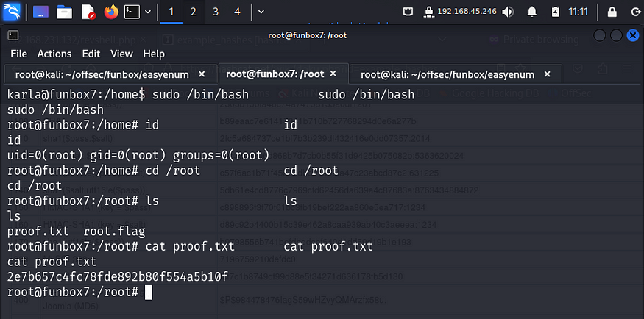Viewport: 644px width, 319px height.
Task: Click the VPN lock icon showing 192.168.45.246
Action: pyautogui.click(x=429, y=12)
